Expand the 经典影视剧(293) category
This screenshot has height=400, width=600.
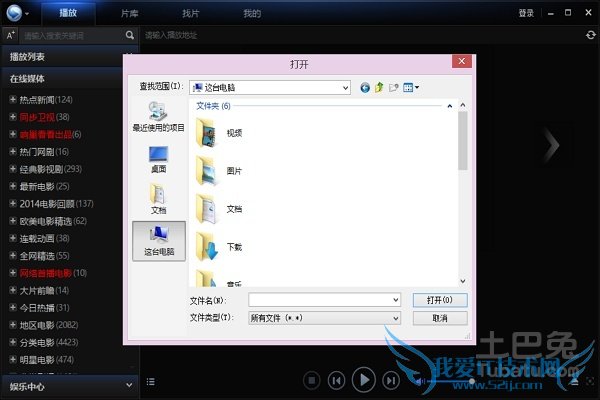13,169
